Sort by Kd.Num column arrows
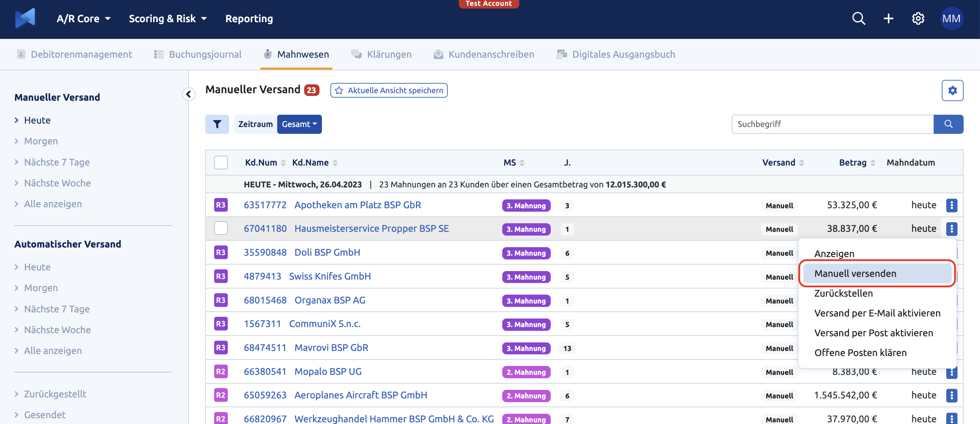 [283, 162]
